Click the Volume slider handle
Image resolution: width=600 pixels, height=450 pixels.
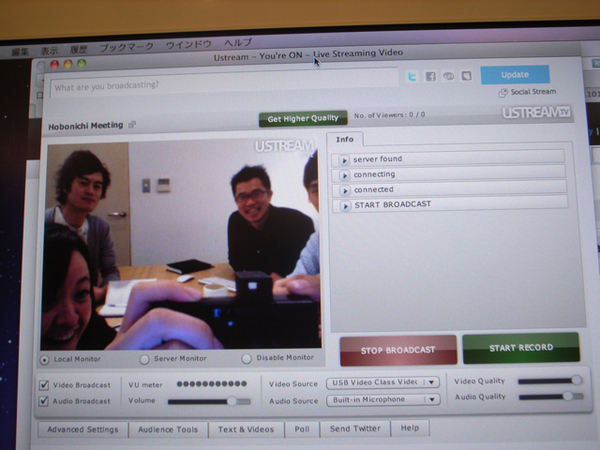tap(232, 401)
